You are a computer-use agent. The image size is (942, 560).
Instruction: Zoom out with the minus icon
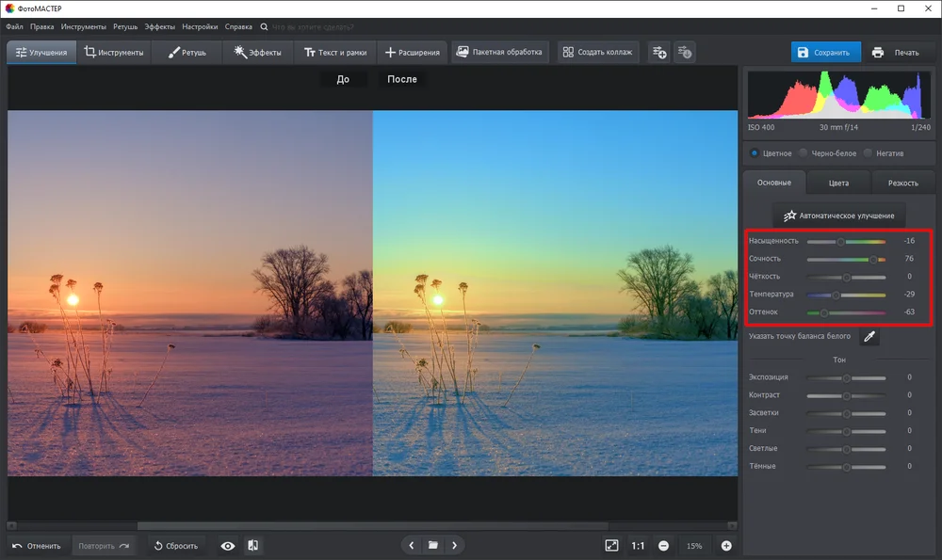(663, 546)
